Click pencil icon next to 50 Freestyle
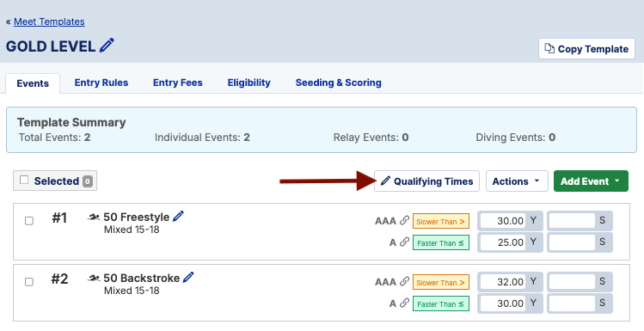Screen dimensions: 644x331 pyautogui.click(x=178, y=217)
